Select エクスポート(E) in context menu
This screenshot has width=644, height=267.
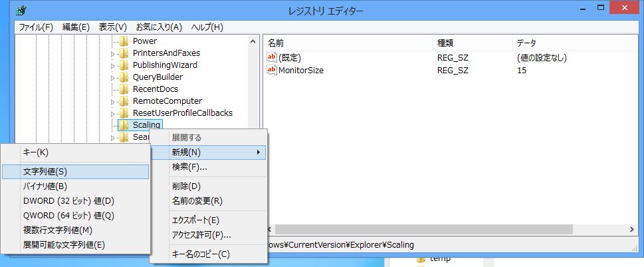(x=208, y=220)
